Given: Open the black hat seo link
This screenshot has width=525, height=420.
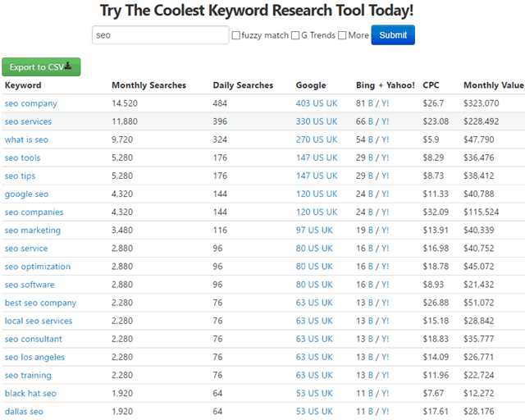Looking at the screenshot, I should click(x=30, y=393).
